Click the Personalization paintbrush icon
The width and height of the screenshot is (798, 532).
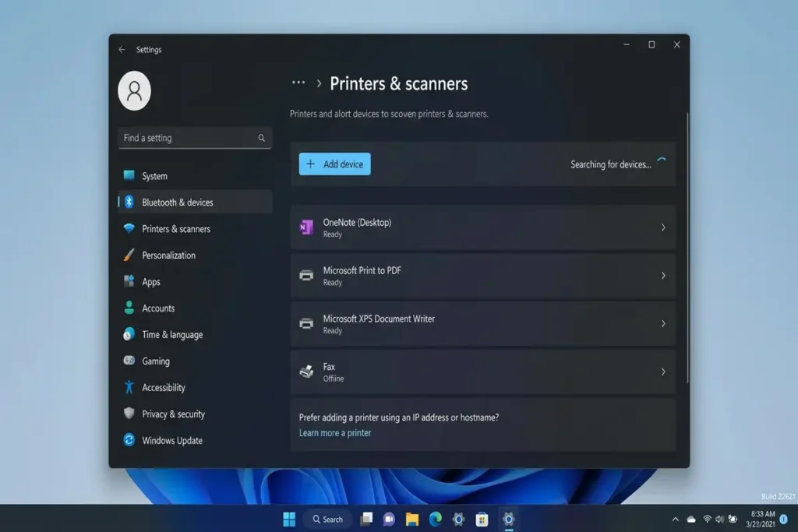(129, 255)
